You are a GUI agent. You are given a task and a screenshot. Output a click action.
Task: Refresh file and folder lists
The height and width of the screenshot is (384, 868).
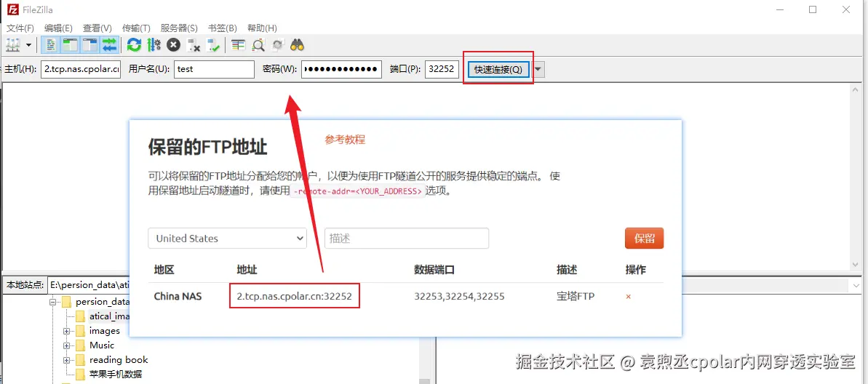[x=134, y=45]
